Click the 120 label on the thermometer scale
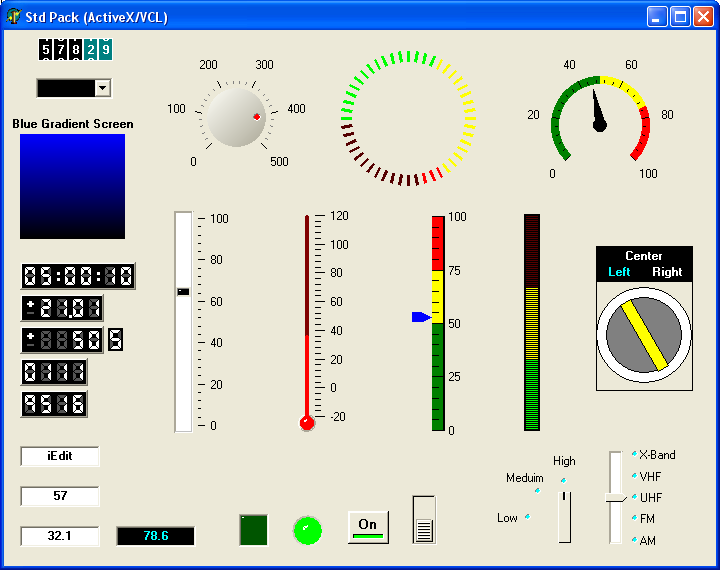720x570 pixels. coord(339,216)
